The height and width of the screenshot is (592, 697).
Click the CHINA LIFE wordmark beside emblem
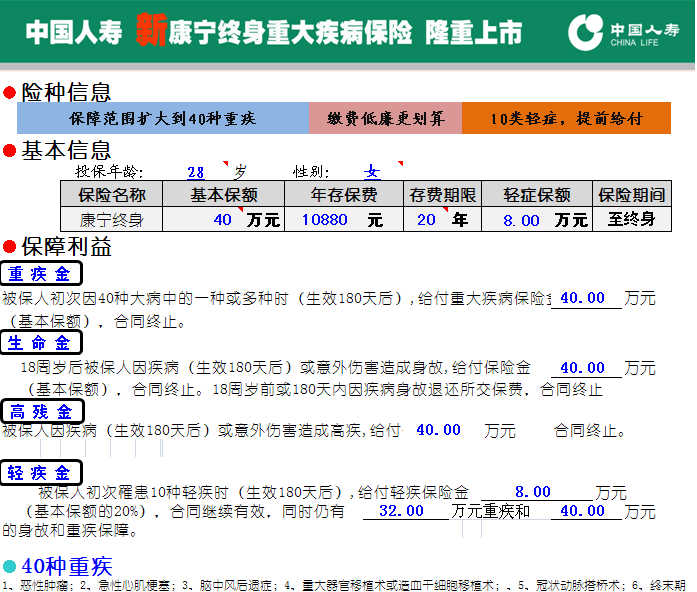click(634, 43)
